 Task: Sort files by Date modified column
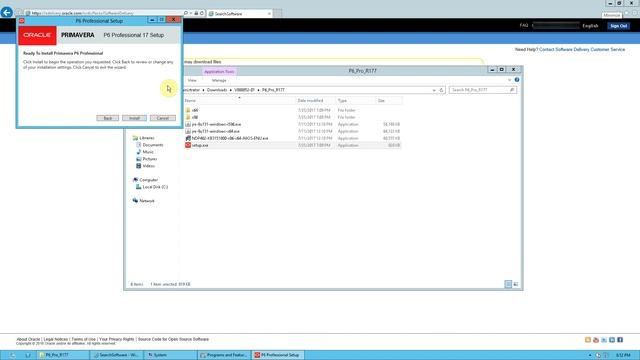point(310,100)
